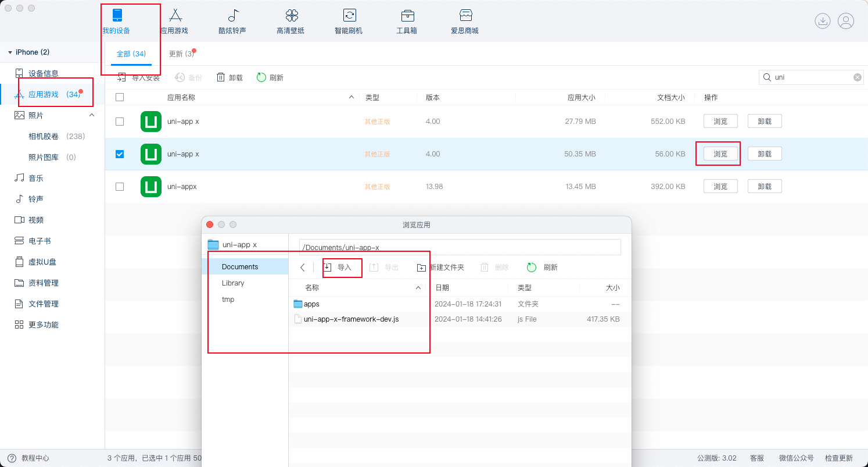The height and width of the screenshot is (467, 868).
Task: Switch to the 更新 (3) tab
Action: pyautogui.click(x=181, y=54)
